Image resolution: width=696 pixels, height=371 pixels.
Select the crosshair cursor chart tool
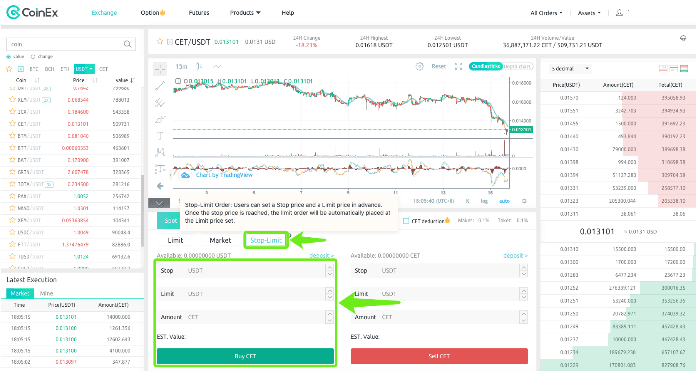(x=160, y=69)
